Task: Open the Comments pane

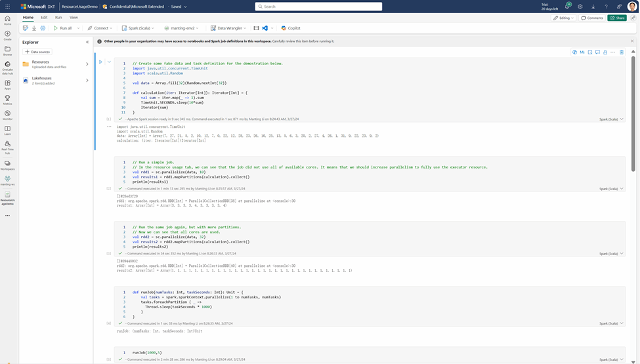Action: pyautogui.click(x=592, y=18)
